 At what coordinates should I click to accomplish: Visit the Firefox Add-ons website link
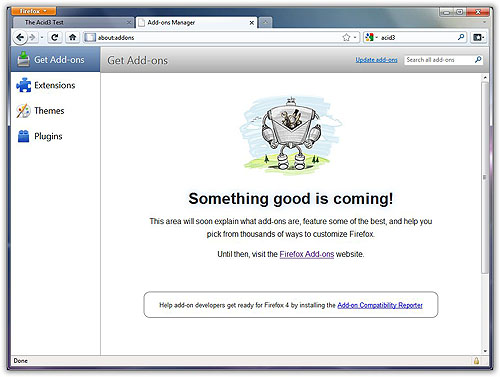[307, 254]
